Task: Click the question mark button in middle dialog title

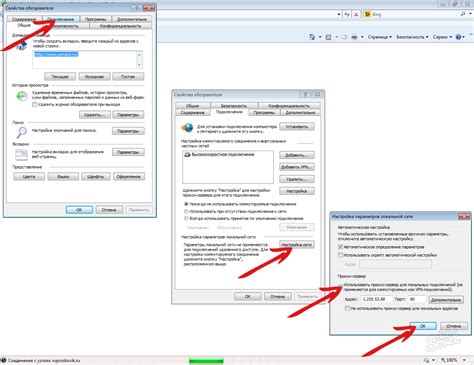Action: coord(305,95)
